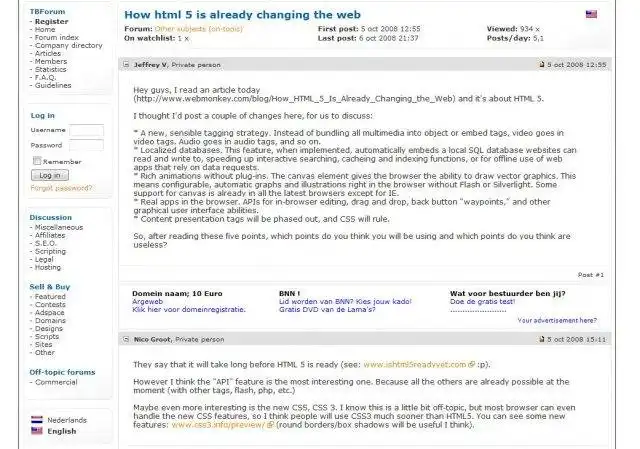
Task: Click the Nederlands flag icon
Action: [x=37, y=420]
